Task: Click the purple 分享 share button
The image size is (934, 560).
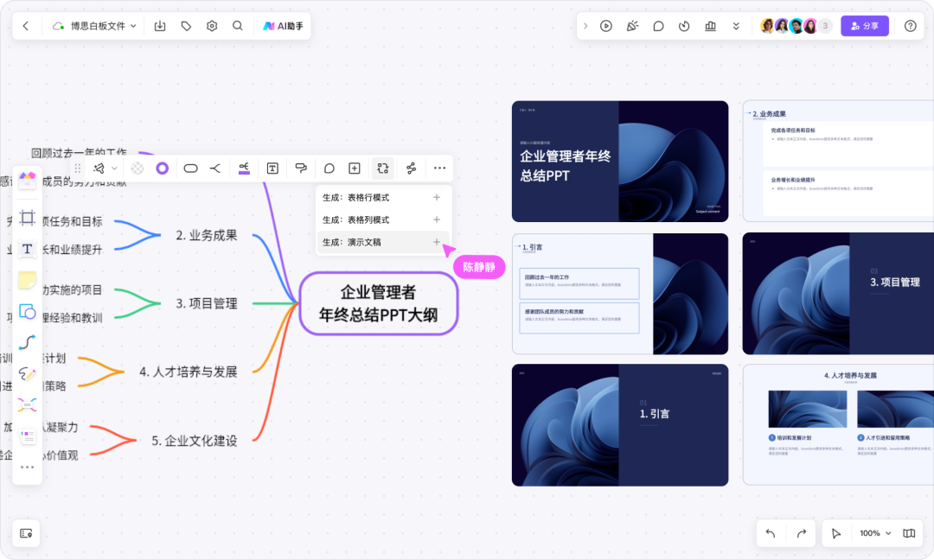Action: click(x=864, y=26)
